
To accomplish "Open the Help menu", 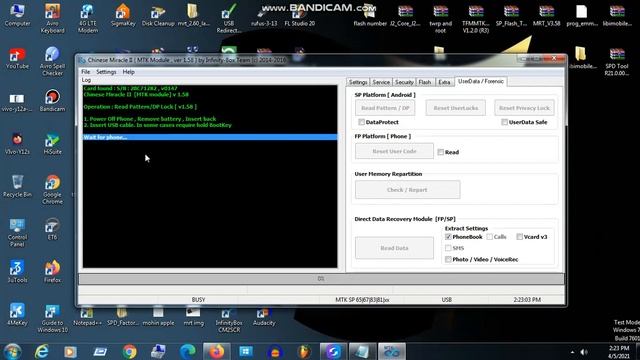I will (129, 72).
